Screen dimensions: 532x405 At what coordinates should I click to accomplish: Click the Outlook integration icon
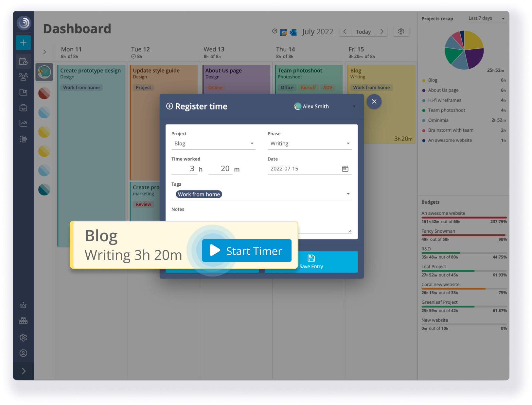(x=293, y=32)
